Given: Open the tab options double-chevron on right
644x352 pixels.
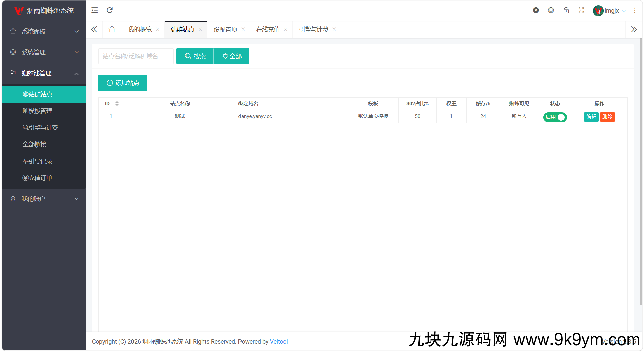Looking at the screenshot, I should coord(634,30).
